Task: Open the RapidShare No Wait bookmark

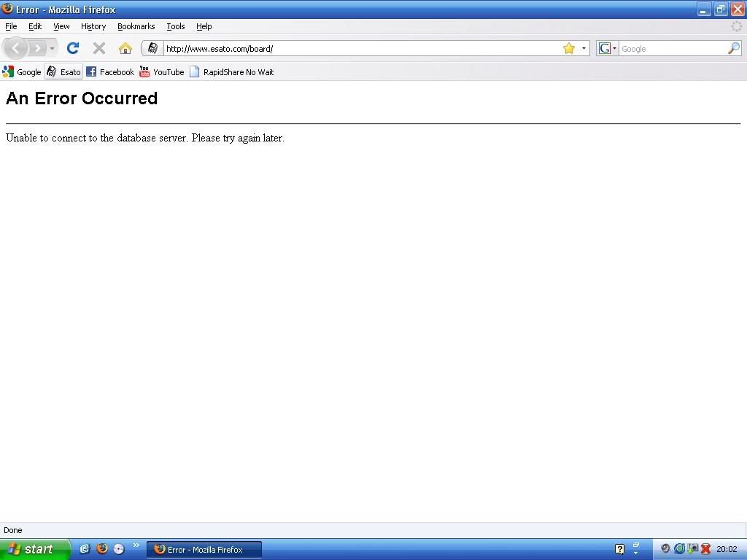Action: click(231, 72)
